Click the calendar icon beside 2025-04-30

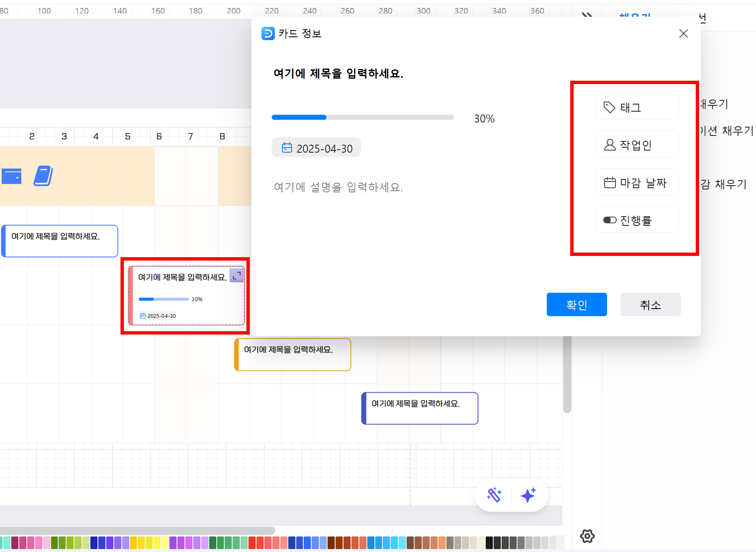click(x=287, y=148)
